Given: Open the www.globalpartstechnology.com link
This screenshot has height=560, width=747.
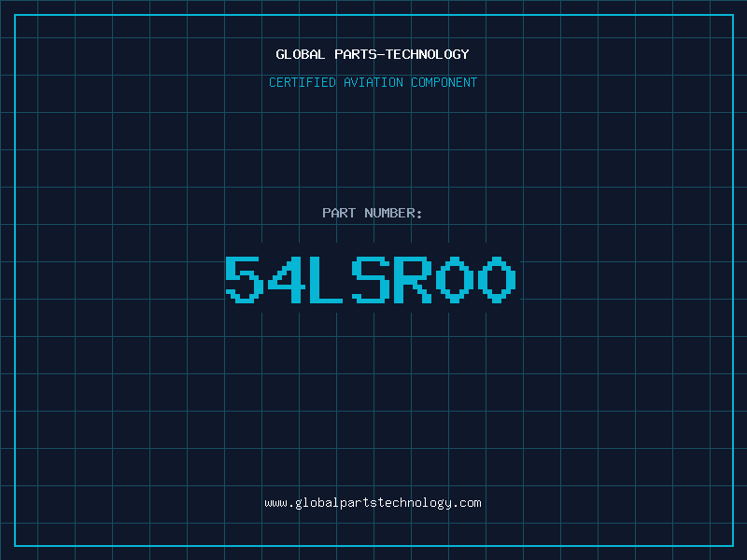Looking at the screenshot, I should (373, 503).
